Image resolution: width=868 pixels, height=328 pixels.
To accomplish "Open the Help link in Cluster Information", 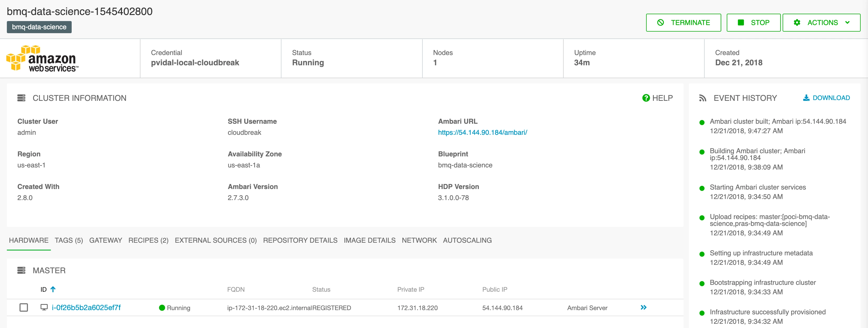I will click(x=657, y=98).
